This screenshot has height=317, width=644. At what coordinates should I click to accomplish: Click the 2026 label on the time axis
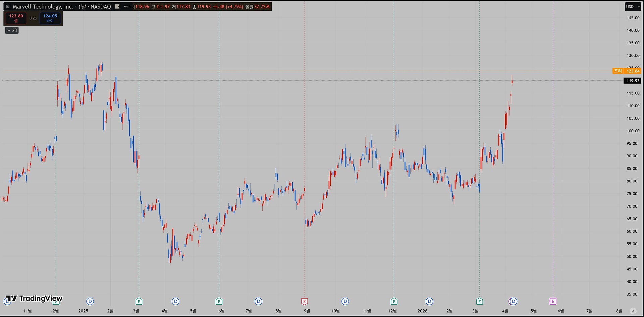pyautogui.click(x=423, y=311)
